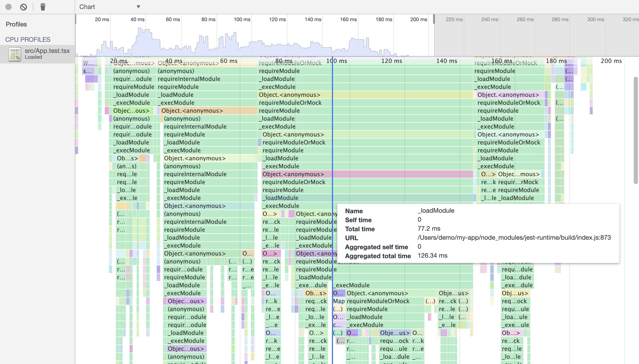Click the 160 ms overview ruler label
The height and width of the screenshot is (364, 639).
coord(348,19)
